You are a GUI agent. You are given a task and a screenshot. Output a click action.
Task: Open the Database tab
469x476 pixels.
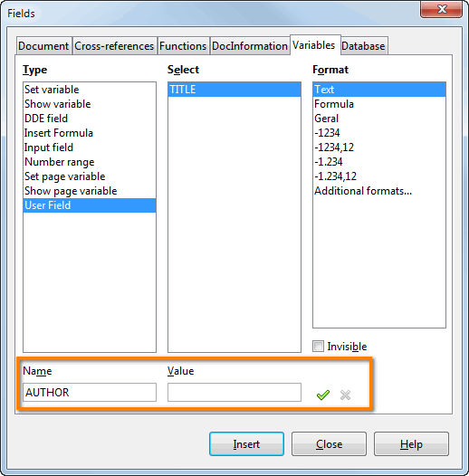364,46
